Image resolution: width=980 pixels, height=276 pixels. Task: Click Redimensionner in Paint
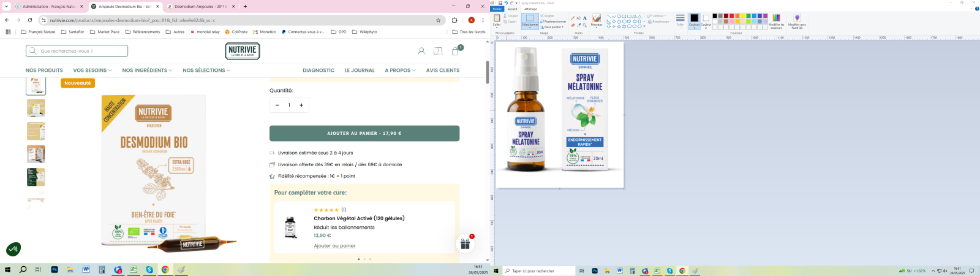coord(553,21)
